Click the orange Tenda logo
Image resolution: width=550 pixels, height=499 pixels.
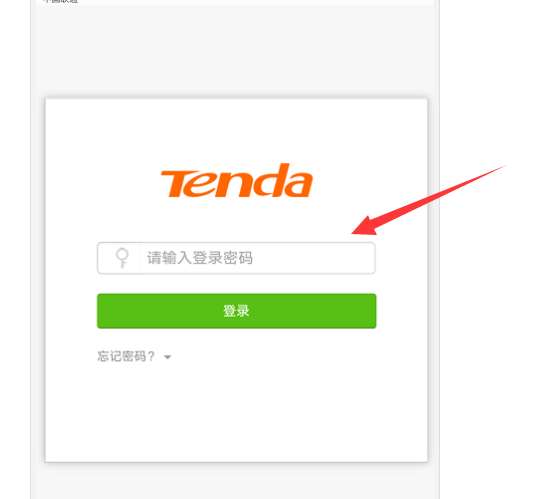pos(236,180)
